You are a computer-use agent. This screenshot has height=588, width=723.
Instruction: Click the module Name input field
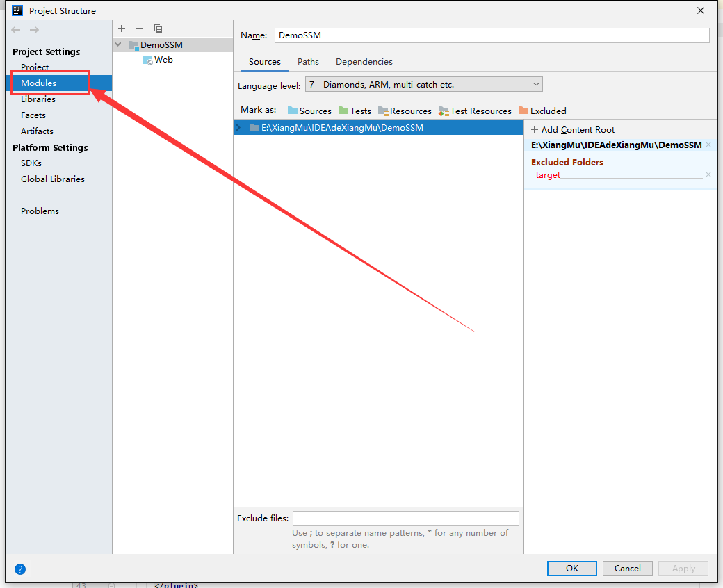(492, 35)
